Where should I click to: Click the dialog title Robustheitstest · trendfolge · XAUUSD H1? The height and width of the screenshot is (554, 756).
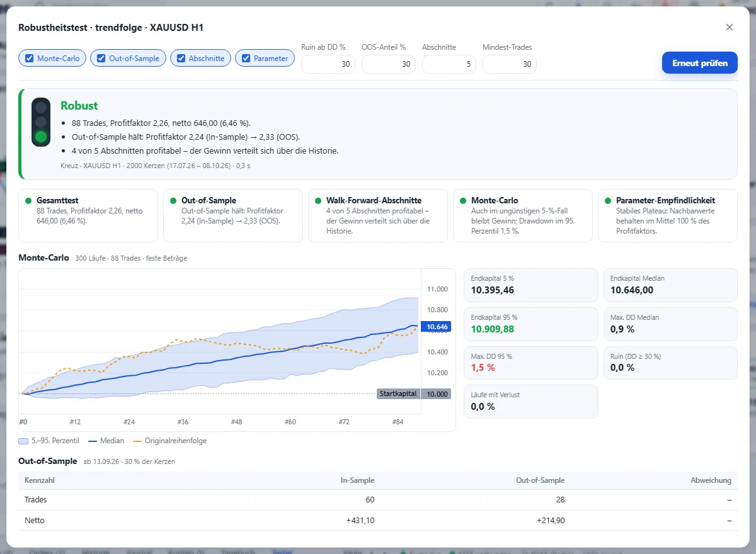111,28
